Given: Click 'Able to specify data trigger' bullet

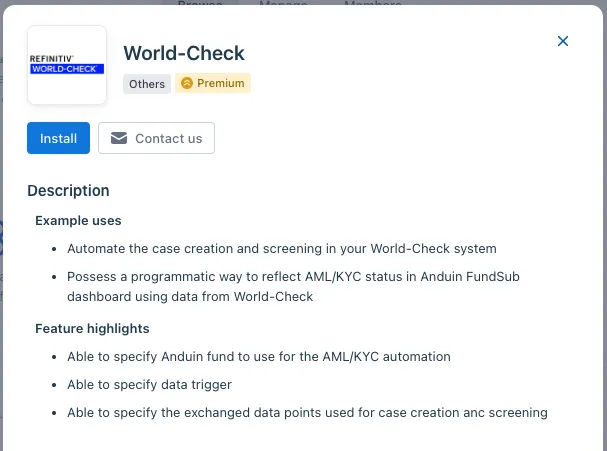Looking at the screenshot, I should pos(149,385).
